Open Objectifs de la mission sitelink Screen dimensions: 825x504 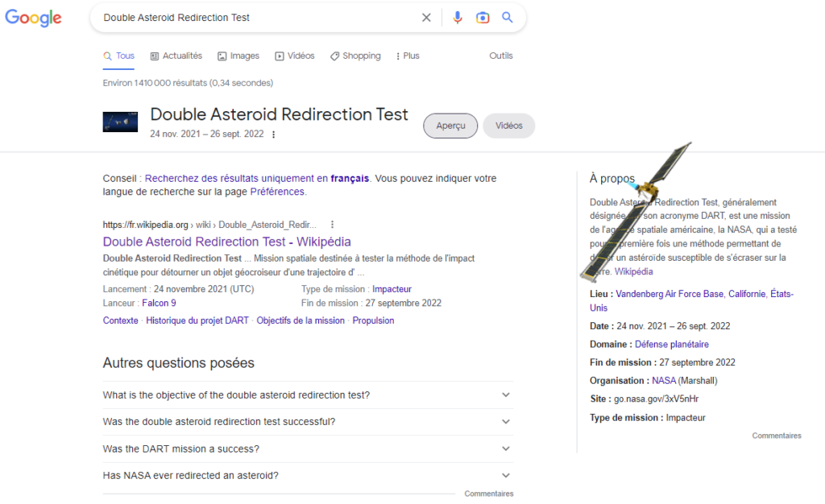tap(301, 320)
